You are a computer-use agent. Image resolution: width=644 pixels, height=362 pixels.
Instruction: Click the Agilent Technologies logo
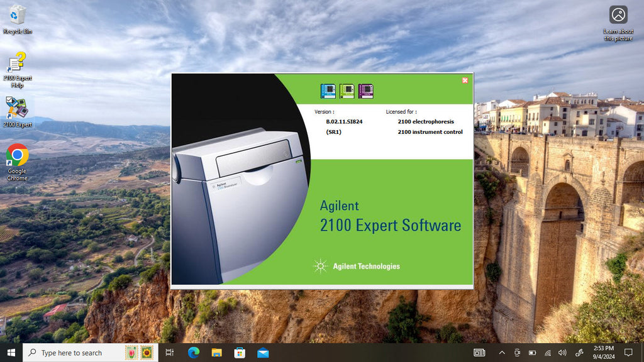pos(356,266)
